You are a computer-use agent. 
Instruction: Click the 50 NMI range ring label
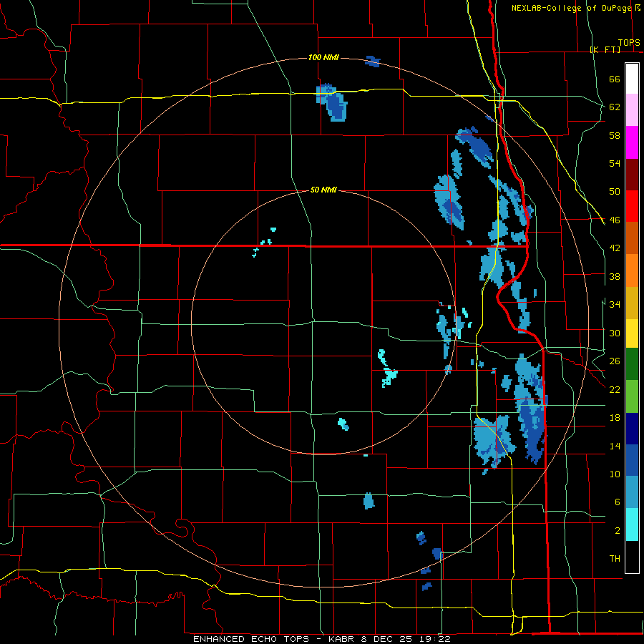[x=323, y=190]
